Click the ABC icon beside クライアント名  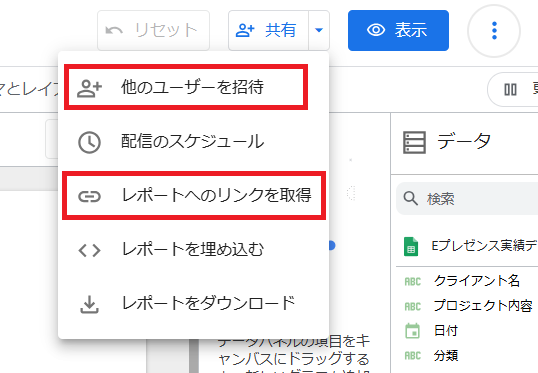pos(412,281)
